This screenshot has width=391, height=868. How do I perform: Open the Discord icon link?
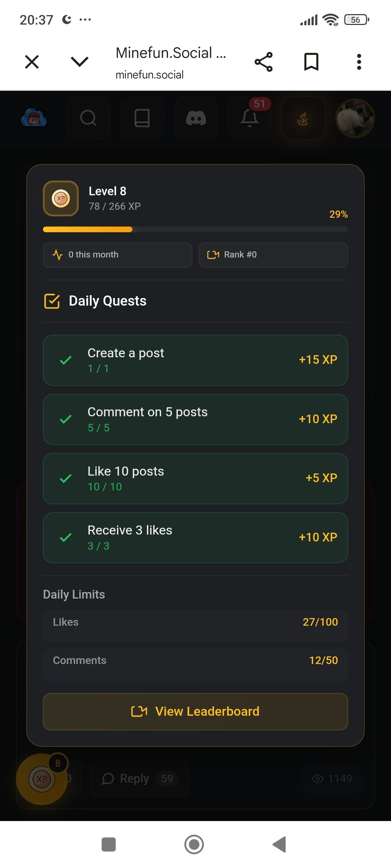[196, 118]
